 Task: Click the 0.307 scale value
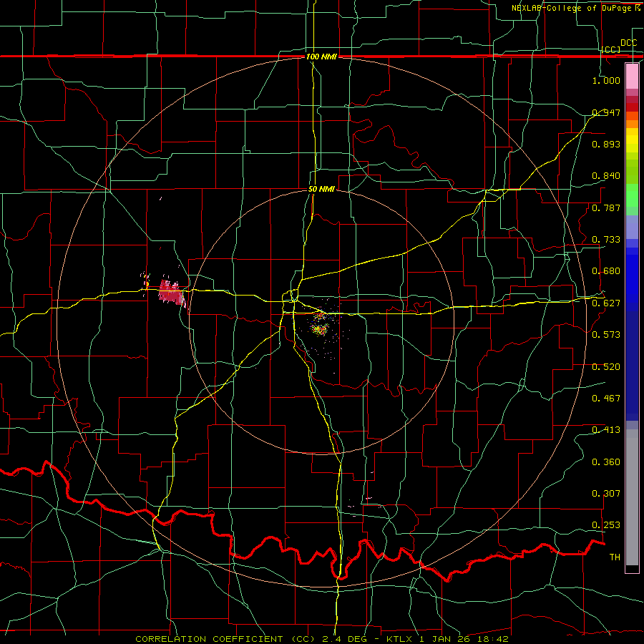click(x=606, y=494)
